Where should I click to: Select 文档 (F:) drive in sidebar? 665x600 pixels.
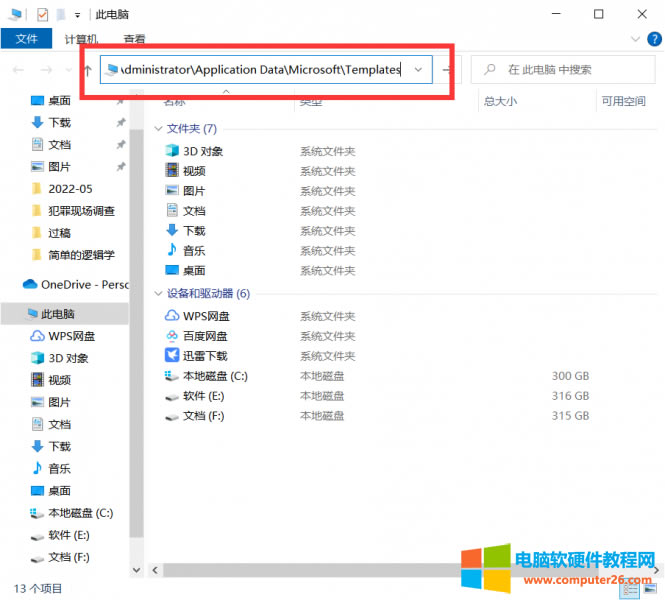[x=68, y=557]
